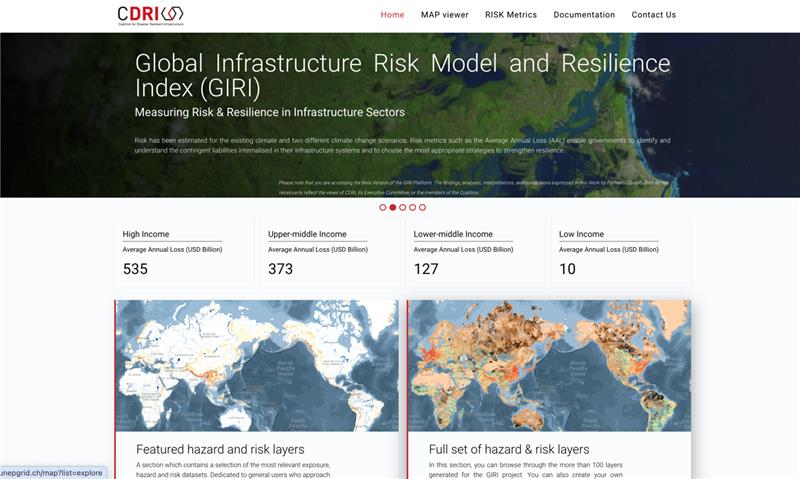The image size is (800, 479).
Task: Open the MAP viewer page
Action: click(444, 15)
